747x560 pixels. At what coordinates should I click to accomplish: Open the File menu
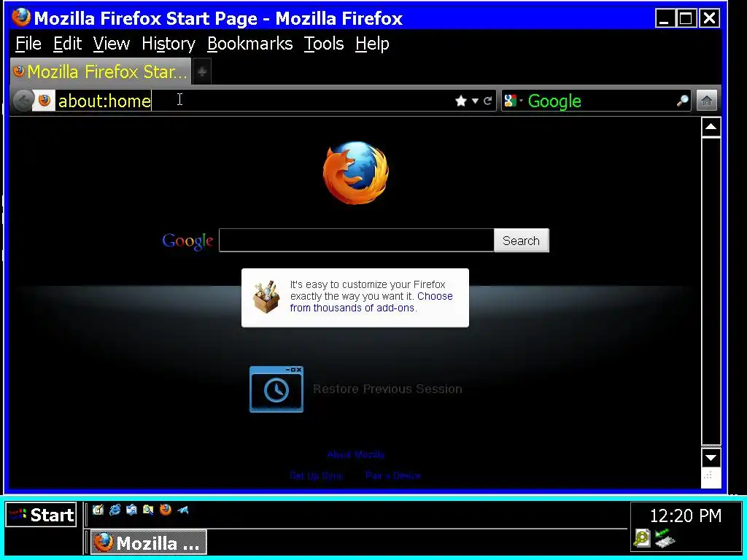[28, 44]
